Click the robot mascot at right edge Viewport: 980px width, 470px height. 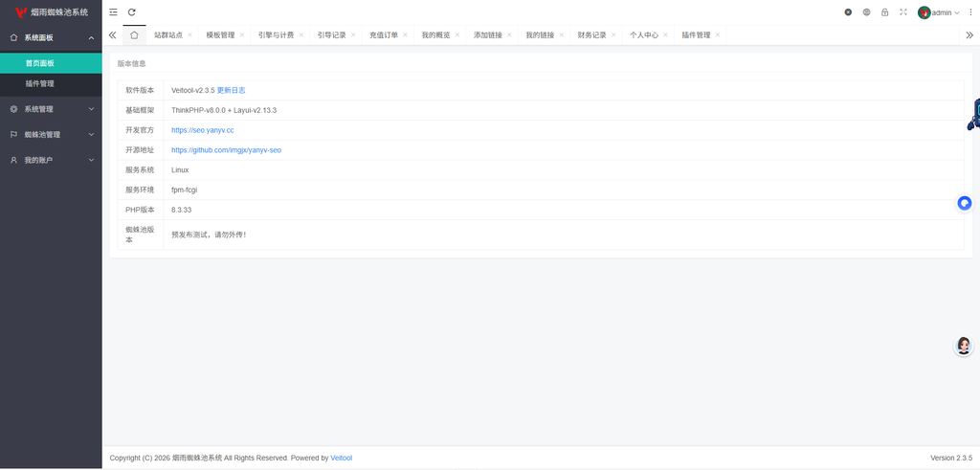pyautogui.click(x=973, y=114)
